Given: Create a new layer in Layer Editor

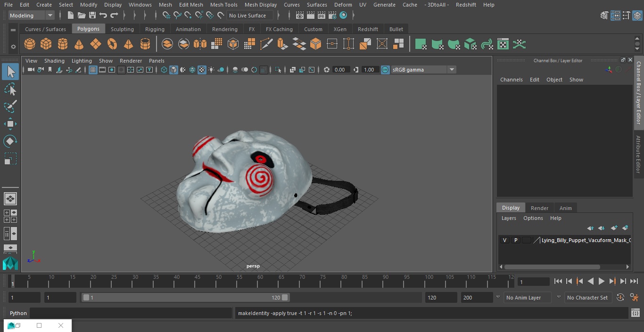Looking at the screenshot, I should pyautogui.click(x=614, y=228).
